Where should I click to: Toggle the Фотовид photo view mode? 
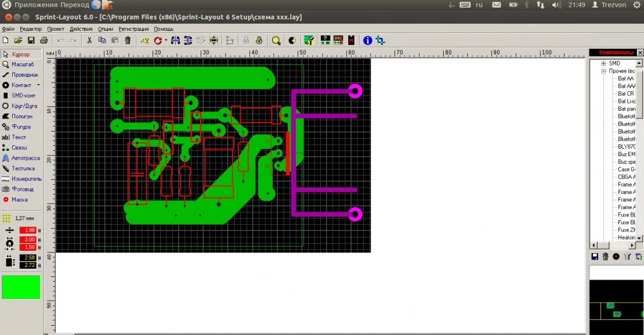(x=21, y=189)
